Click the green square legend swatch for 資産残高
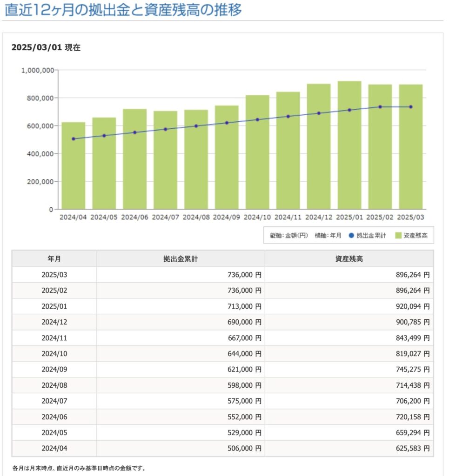The width and height of the screenshot is (449, 476). pos(399,236)
